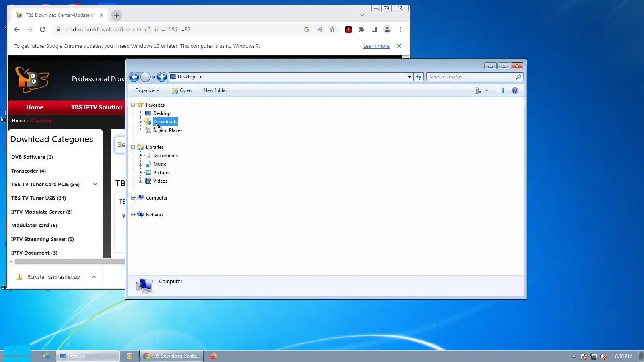This screenshot has width=644, height=362.
Task: Click Home in the TBS navigation bar
Action: tap(35, 107)
